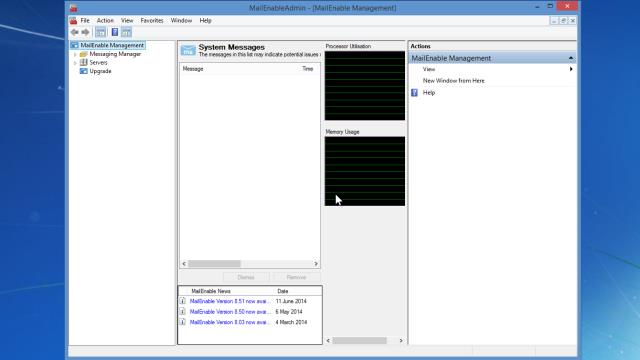The height and width of the screenshot is (360, 640).
Task: Open MailEnable Version 8.51 news link
Action: point(230,301)
